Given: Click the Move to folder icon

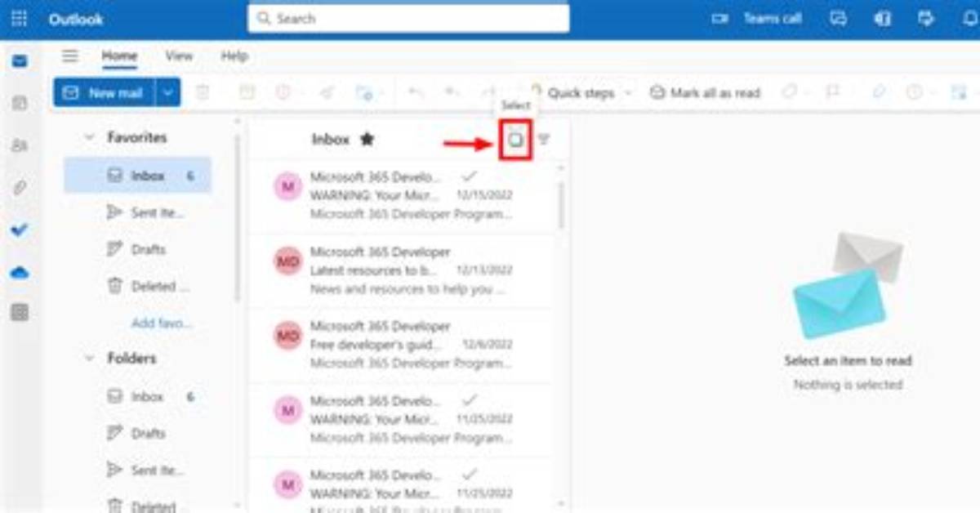Looking at the screenshot, I should pos(364,93).
